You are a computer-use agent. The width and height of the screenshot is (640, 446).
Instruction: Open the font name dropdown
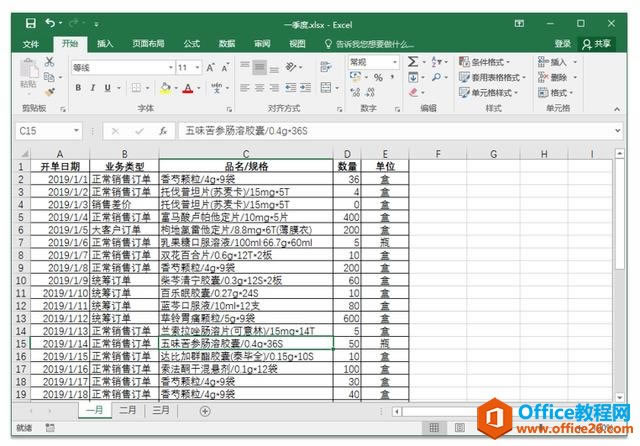(171, 67)
